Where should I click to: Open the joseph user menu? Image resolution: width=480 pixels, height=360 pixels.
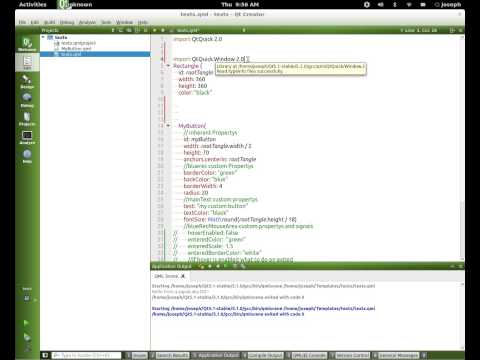click(448, 5)
